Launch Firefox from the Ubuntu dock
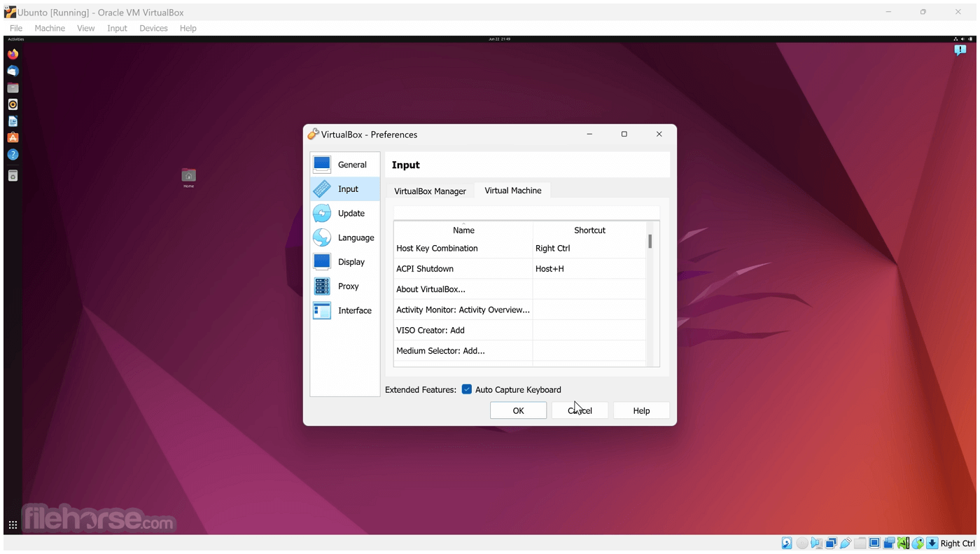 (13, 54)
